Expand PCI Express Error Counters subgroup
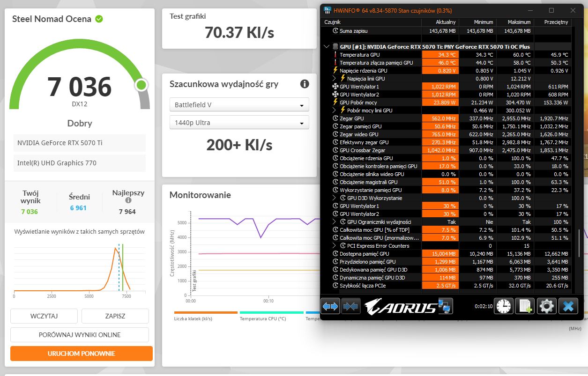 coord(335,246)
